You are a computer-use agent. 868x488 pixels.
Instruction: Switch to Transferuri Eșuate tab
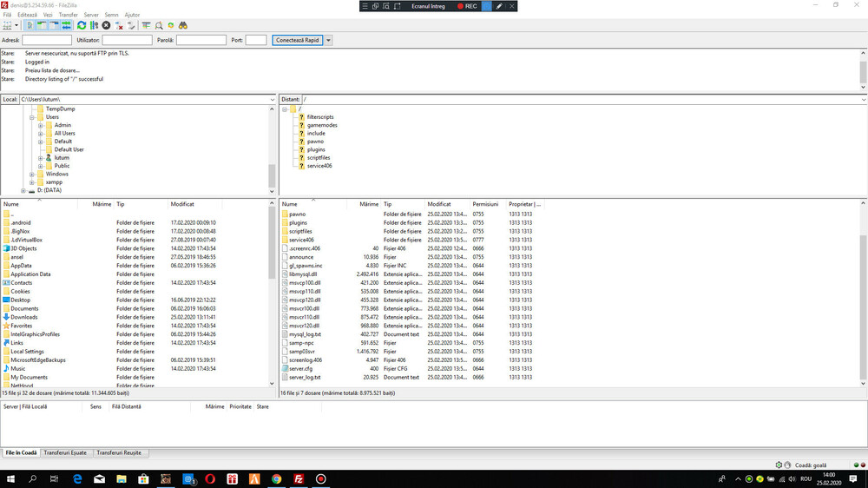65,452
